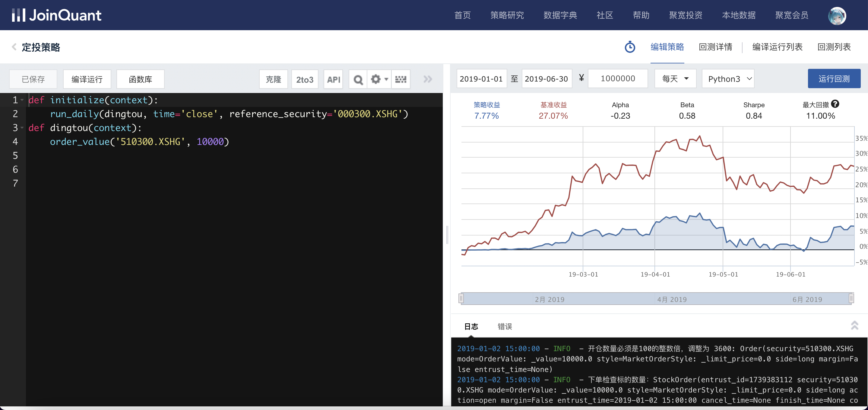The image size is (868, 410).
Task: Click 4月 2019 in range navigator
Action: (x=672, y=299)
